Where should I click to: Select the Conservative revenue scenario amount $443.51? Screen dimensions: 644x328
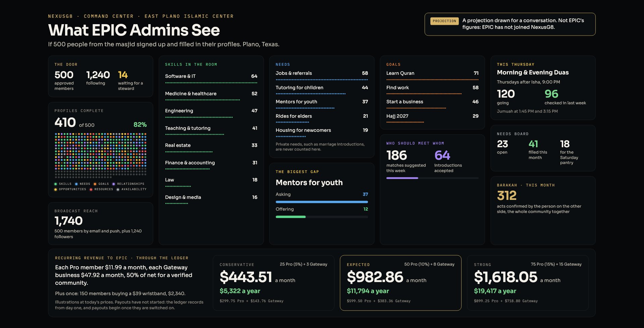click(246, 277)
